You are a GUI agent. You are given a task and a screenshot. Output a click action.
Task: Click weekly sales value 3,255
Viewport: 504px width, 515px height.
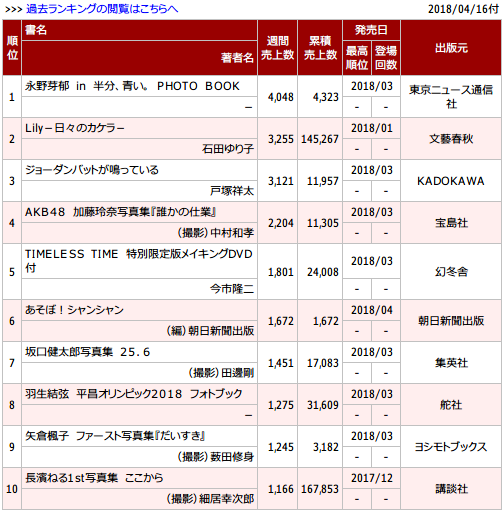pos(281,139)
